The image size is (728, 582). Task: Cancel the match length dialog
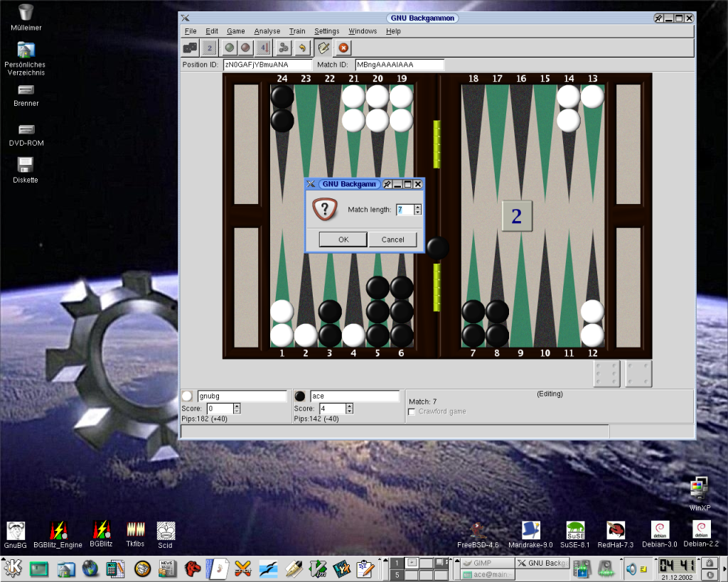coord(392,239)
